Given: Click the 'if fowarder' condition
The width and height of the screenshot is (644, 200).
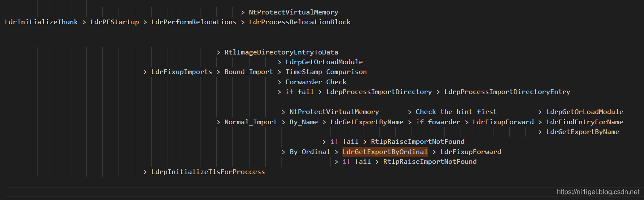Looking at the screenshot, I should tap(438, 122).
